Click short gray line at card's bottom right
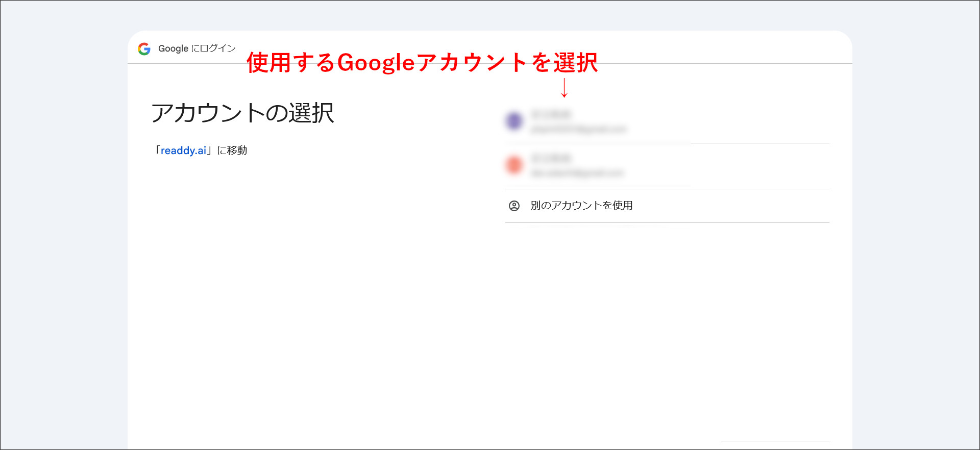980x450 pixels. point(774,441)
